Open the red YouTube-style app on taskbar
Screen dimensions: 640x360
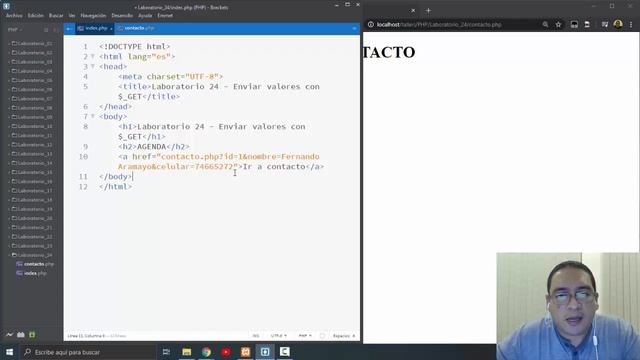[x=226, y=352]
